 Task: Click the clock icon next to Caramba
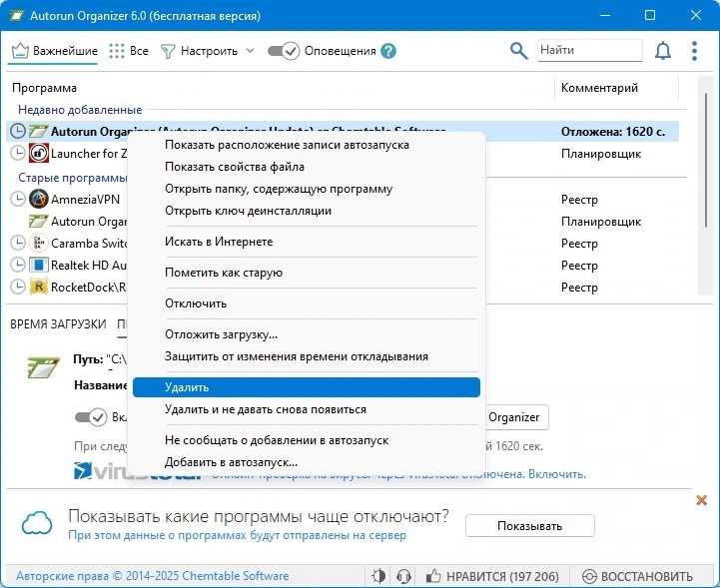coord(17,243)
